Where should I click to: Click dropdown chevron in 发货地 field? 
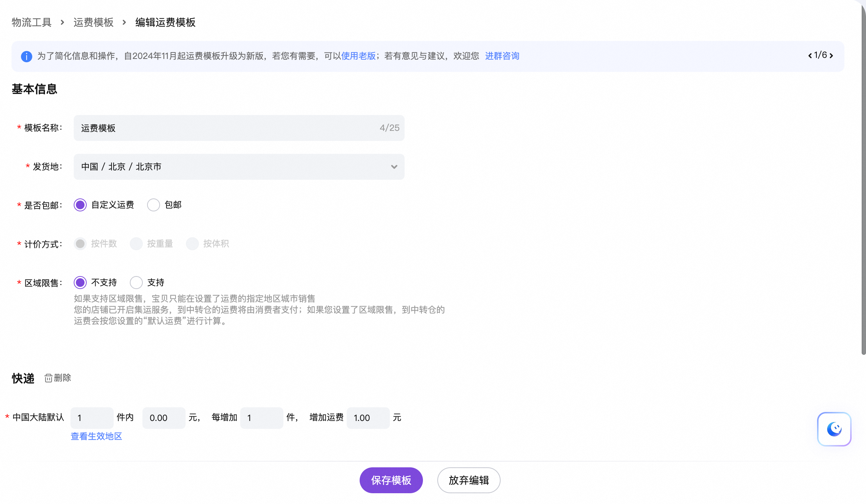point(394,167)
